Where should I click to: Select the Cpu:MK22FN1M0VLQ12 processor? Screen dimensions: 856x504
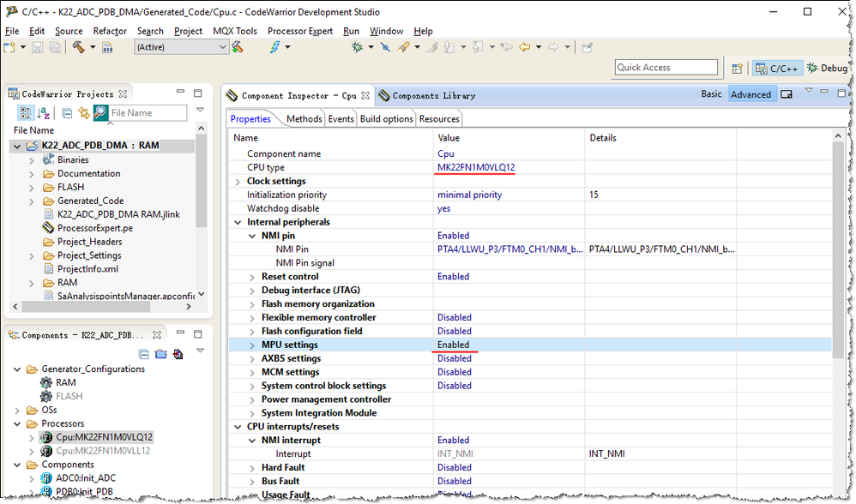[x=104, y=437]
